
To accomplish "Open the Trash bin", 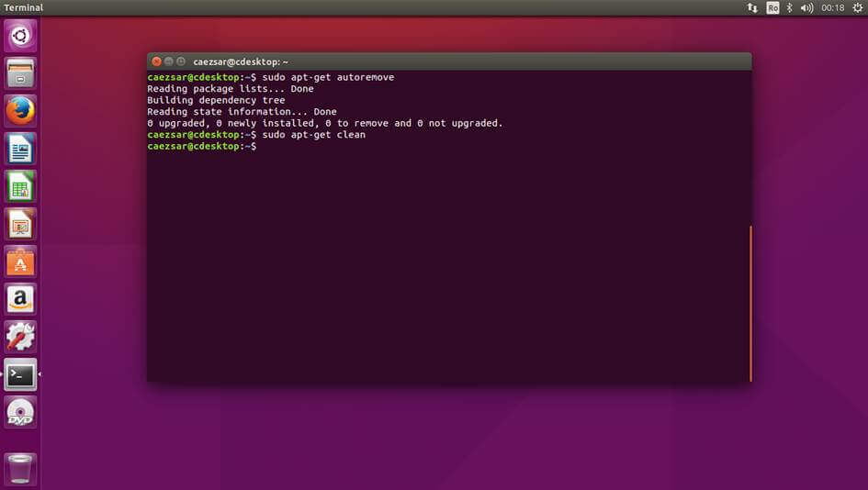I will [20, 468].
